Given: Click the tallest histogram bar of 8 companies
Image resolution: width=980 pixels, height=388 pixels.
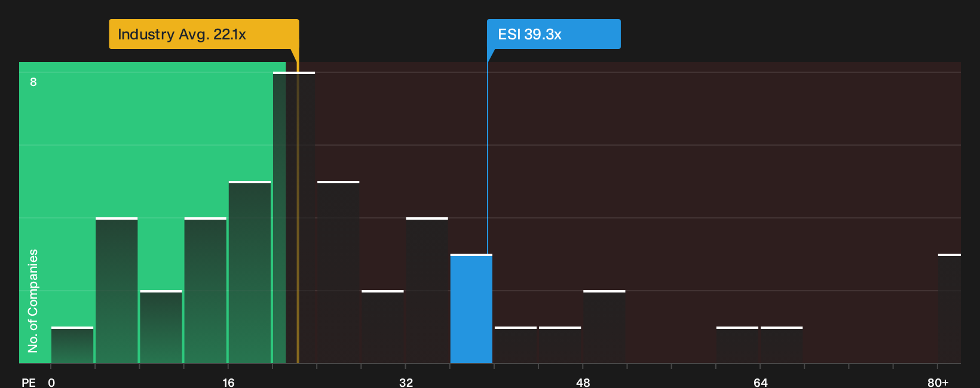Looking at the screenshot, I should (294, 217).
